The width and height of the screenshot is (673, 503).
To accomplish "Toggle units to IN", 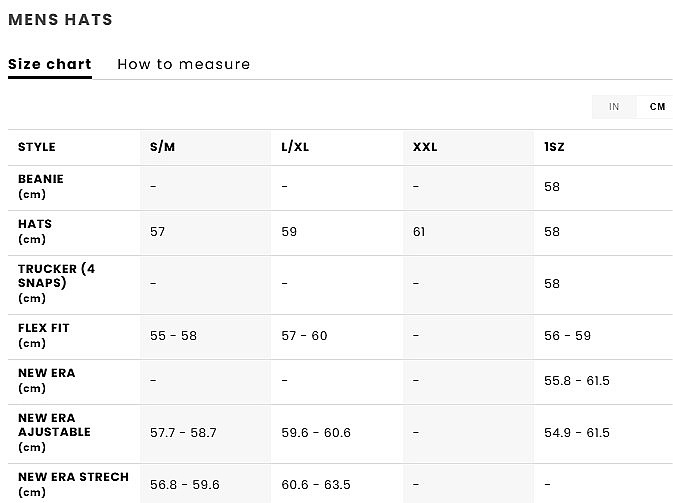I will [x=614, y=107].
